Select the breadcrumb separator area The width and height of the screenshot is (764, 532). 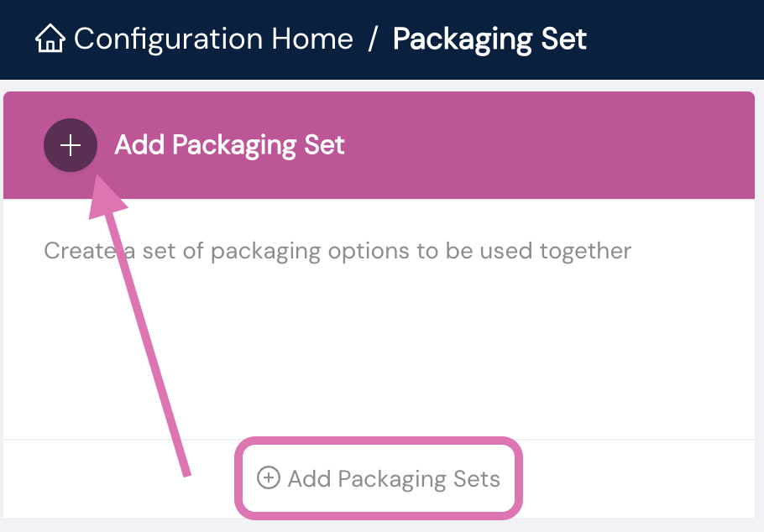coord(374,39)
